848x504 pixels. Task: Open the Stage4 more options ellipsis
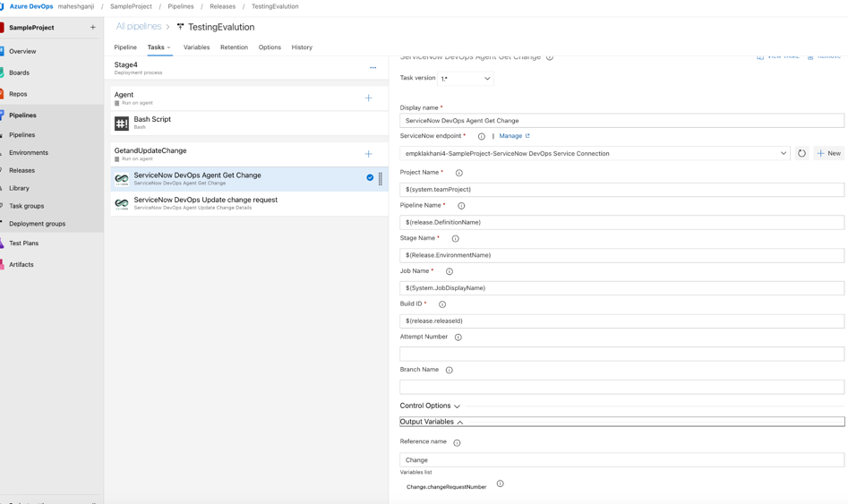click(373, 68)
